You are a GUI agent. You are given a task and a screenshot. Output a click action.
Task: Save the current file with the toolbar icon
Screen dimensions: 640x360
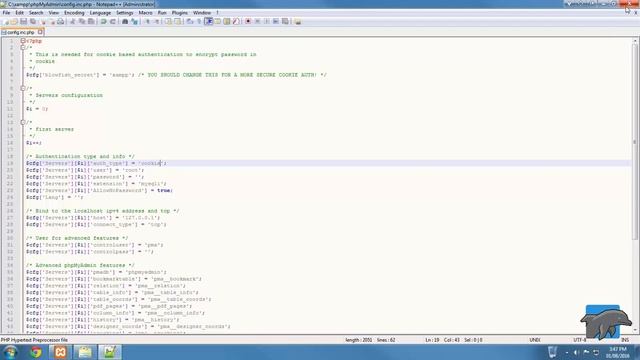(23, 21)
